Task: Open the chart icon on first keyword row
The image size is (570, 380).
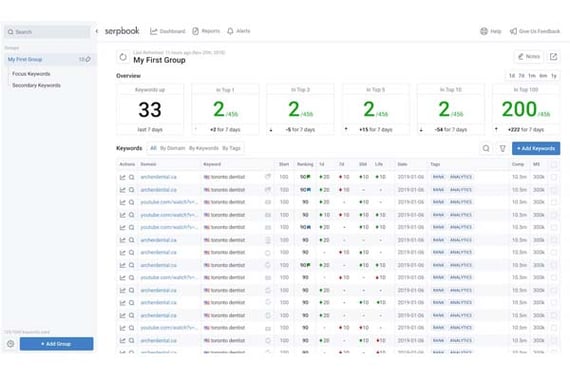Action: pos(123,177)
